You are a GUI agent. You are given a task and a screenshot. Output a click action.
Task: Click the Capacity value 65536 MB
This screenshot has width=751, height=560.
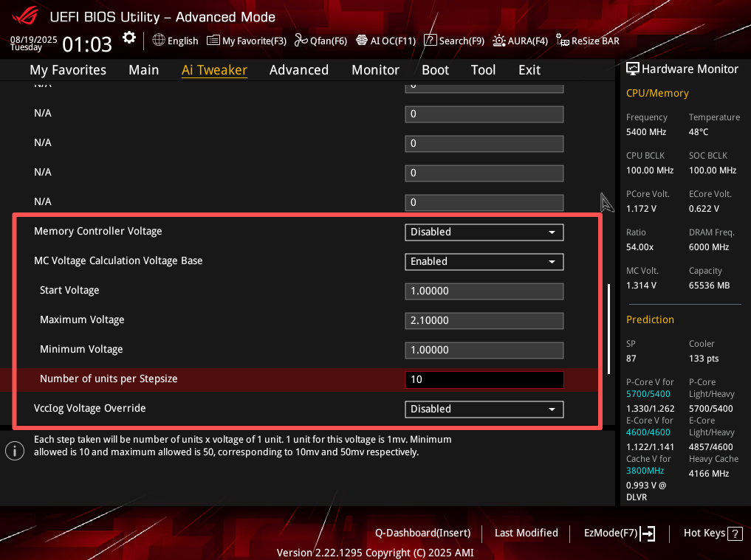coord(710,286)
